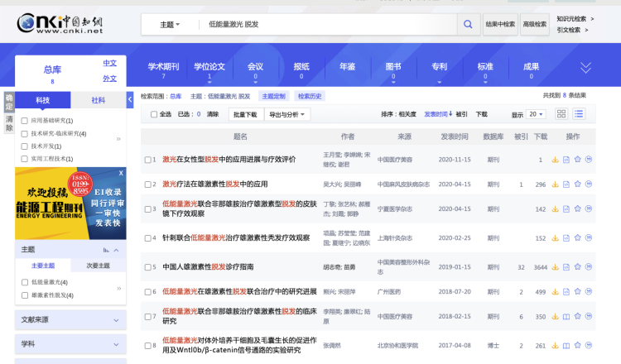This screenshot has height=364, width=621.
Task: Close the Energy Engineering ad banner
Action: click(121, 173)
